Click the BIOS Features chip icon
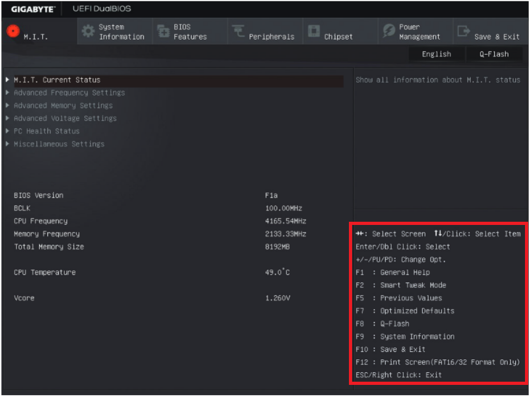This screenshot has width=532, height=397. (163, 31)
